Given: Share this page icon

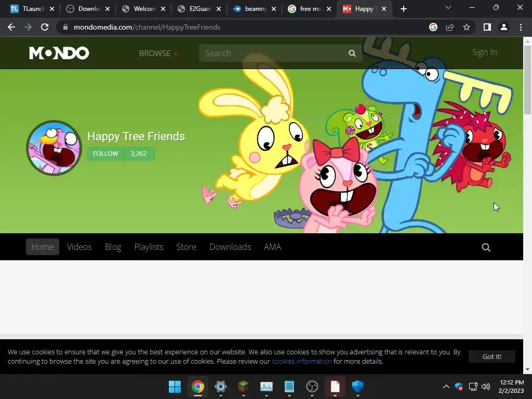Looking at the screenshot, I should pos(450,27).
